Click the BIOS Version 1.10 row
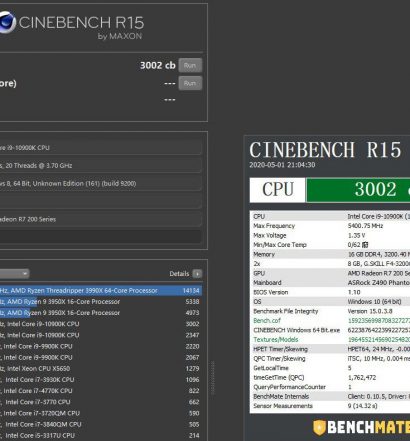The width and height of the screenshot is (410, 441). tap(330, 292)
